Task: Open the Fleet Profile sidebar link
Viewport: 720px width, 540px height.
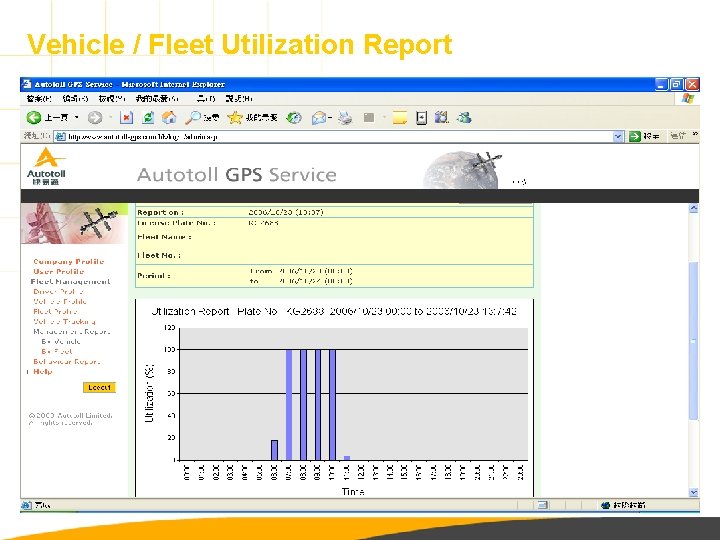Action: 55,311
